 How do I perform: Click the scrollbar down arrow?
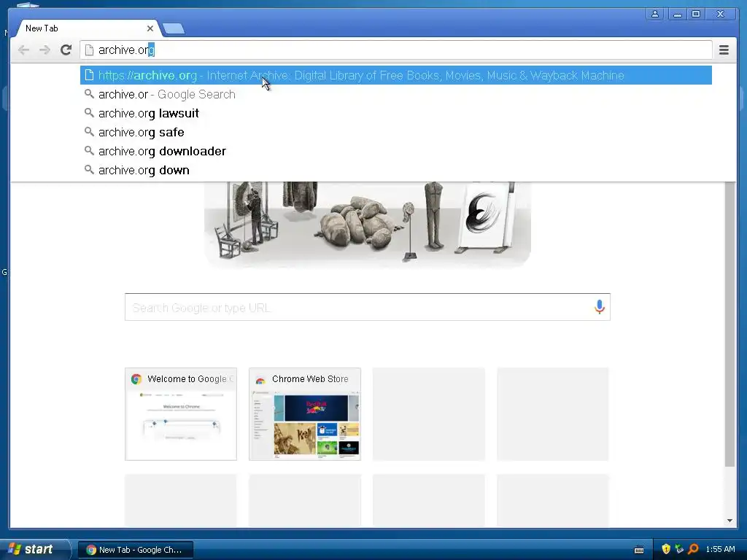(x=729, y=521)
